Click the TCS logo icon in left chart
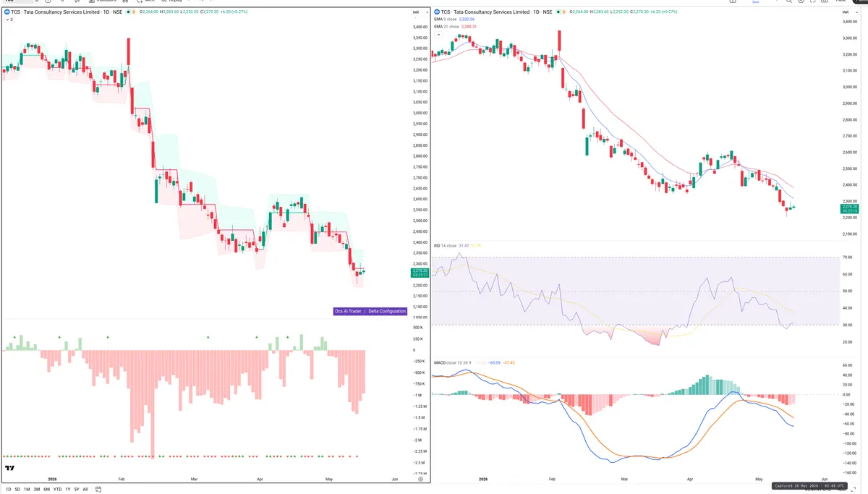The width and height of the screenshot is (868, 494). click(7, 12)
